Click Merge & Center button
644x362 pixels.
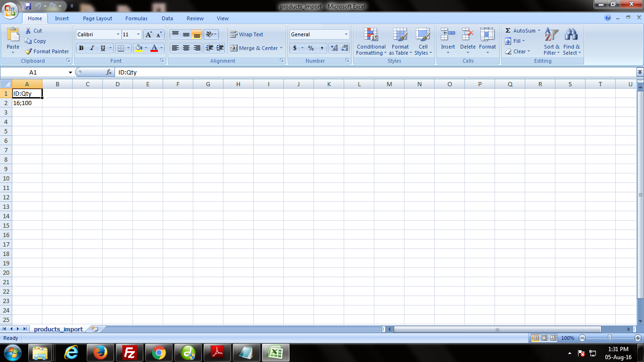pos(254,48)
